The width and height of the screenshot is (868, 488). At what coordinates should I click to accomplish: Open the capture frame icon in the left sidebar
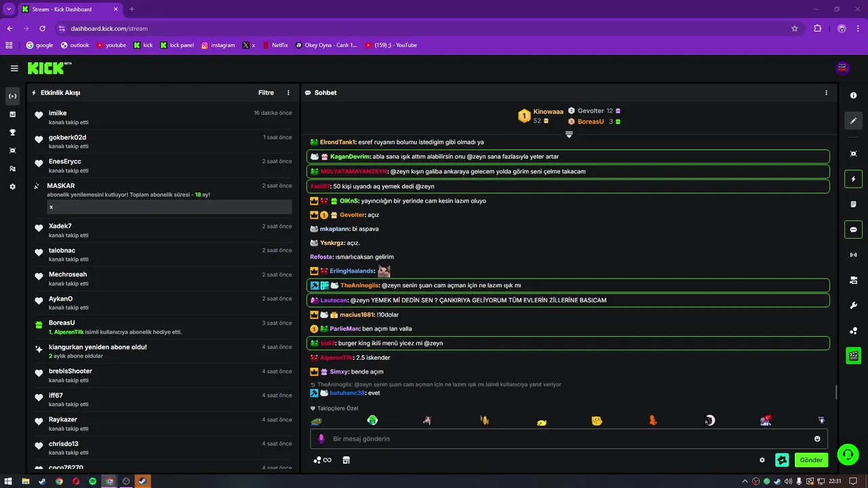[12, 150]
